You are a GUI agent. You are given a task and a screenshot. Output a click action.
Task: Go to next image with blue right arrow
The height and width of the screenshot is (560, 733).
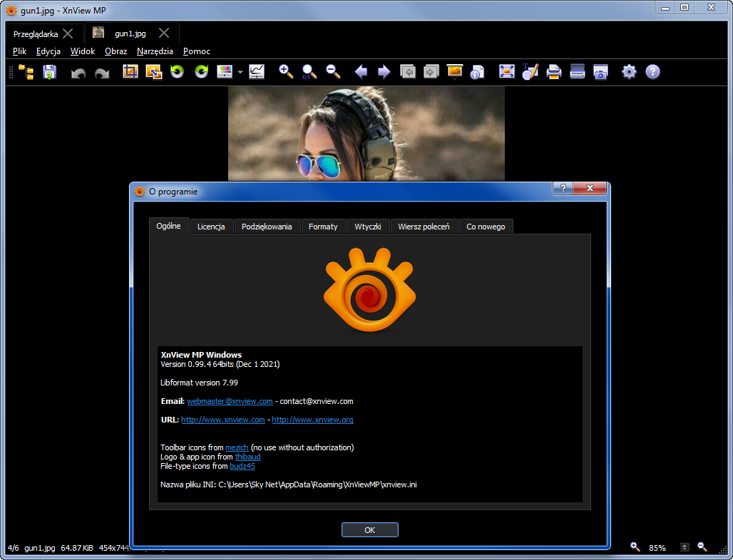[384, 71]
